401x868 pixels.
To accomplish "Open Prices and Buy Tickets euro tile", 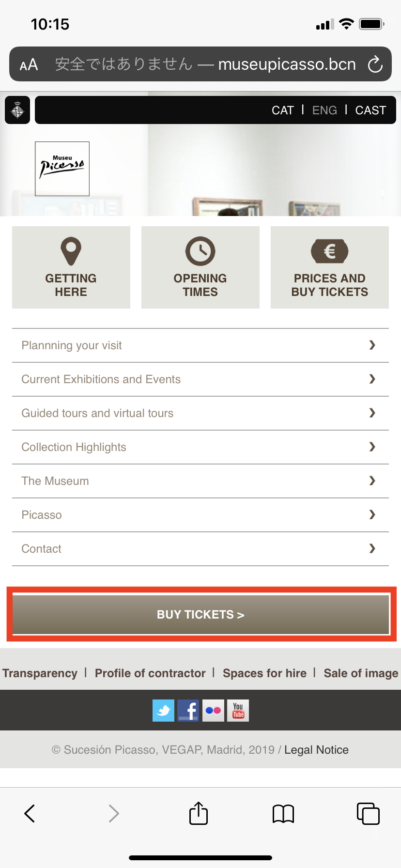I will tap(330, 267).
